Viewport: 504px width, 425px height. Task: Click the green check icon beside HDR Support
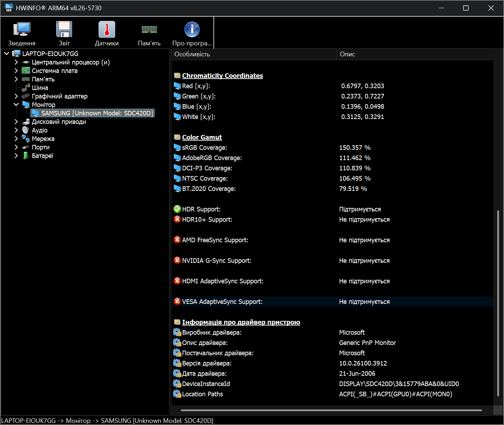coord(177,209)
